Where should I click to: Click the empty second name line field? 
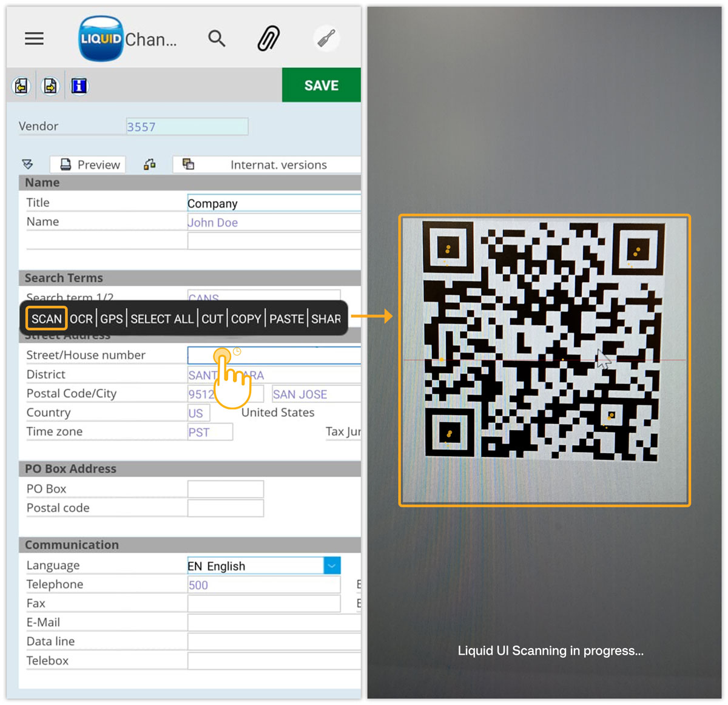274,241
